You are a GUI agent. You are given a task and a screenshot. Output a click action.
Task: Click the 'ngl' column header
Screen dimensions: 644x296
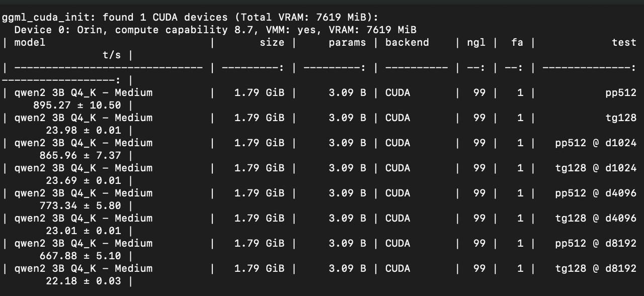(x=476, y=43)
